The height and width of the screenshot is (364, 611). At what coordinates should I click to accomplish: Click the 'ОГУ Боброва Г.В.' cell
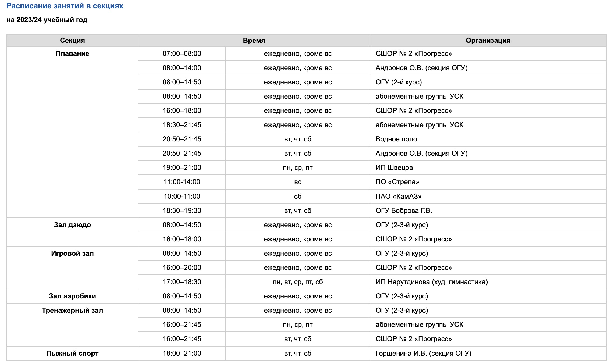click(488, 210)
